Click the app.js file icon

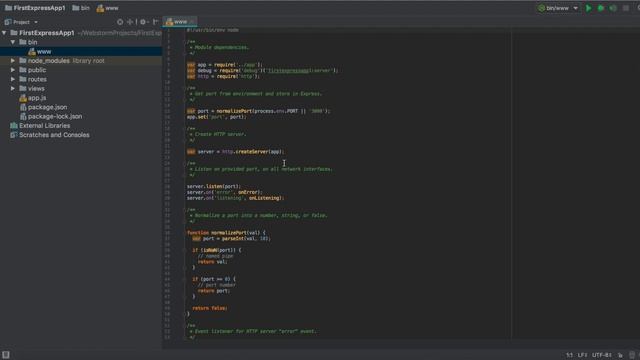point(23,98)
